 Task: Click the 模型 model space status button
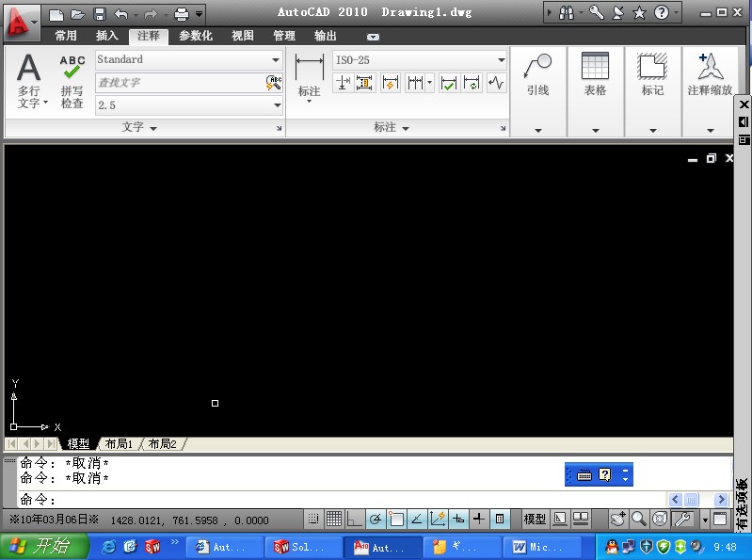[535, 520]
